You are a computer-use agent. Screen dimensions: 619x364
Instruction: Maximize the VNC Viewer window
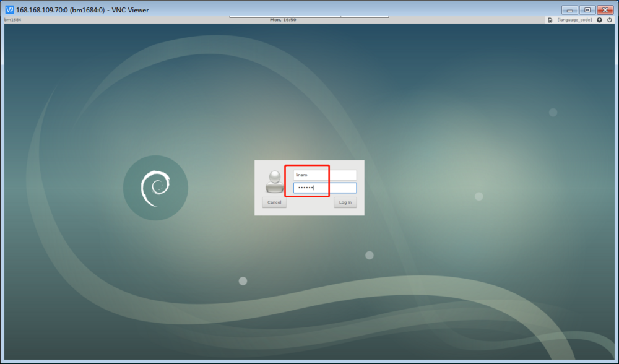point(587,10)
